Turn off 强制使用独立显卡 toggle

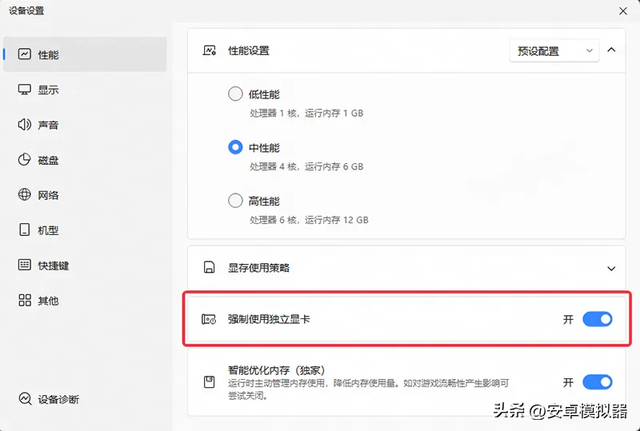coord(596,319)
